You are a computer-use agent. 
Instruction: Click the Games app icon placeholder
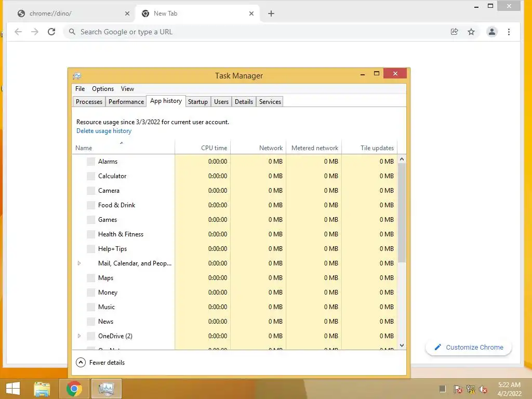tap(90, 220)
